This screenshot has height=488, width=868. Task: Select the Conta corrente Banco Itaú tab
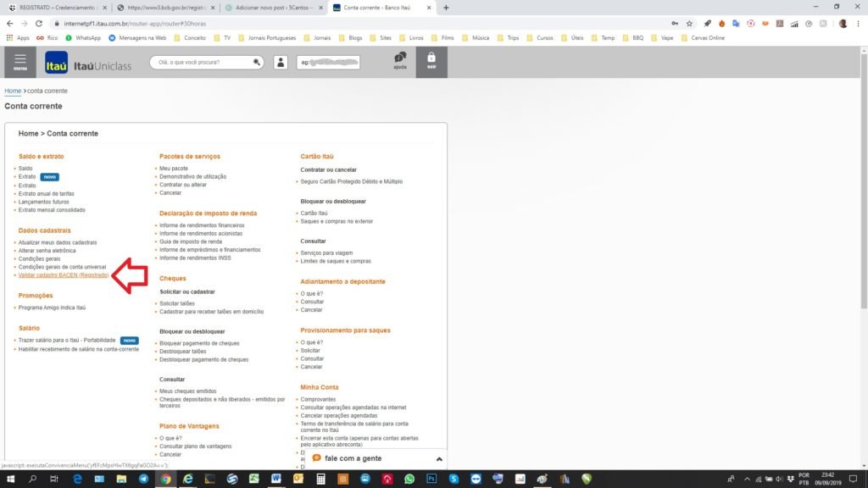382,8
